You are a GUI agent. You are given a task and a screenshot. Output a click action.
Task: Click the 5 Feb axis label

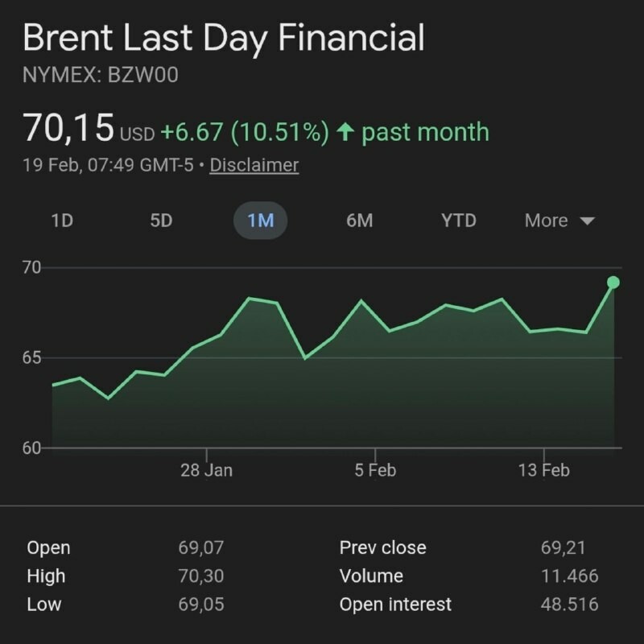click(375, 470)
